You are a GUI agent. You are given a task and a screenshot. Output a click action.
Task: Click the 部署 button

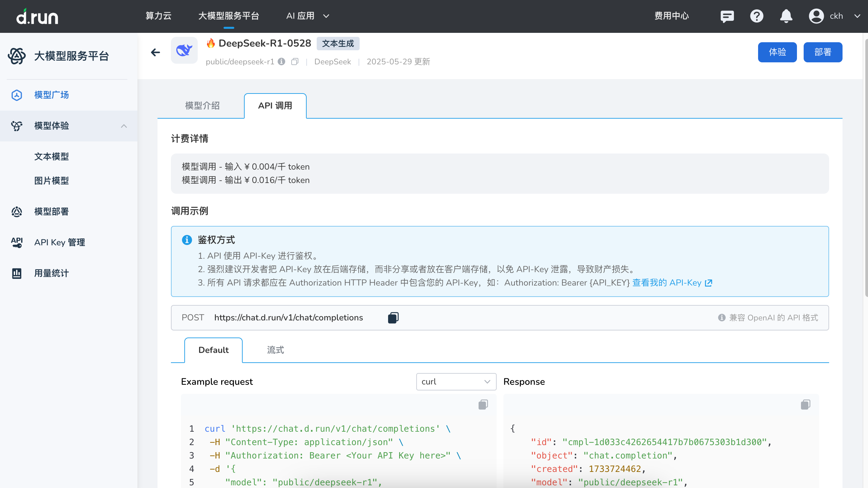(822, 52)
